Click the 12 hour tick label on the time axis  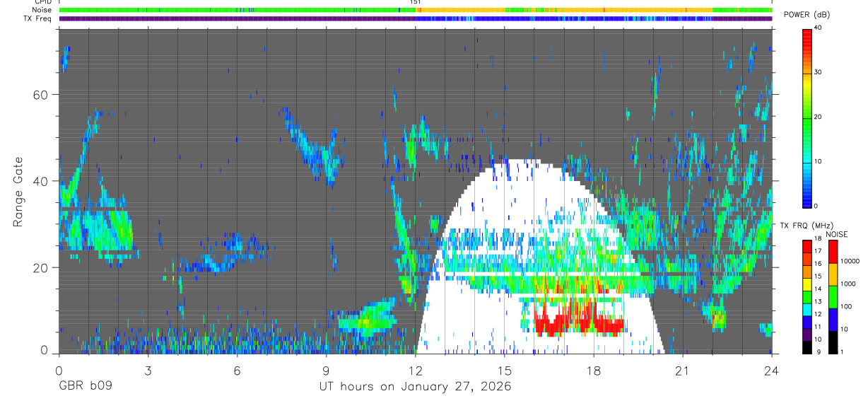[415, 370]
